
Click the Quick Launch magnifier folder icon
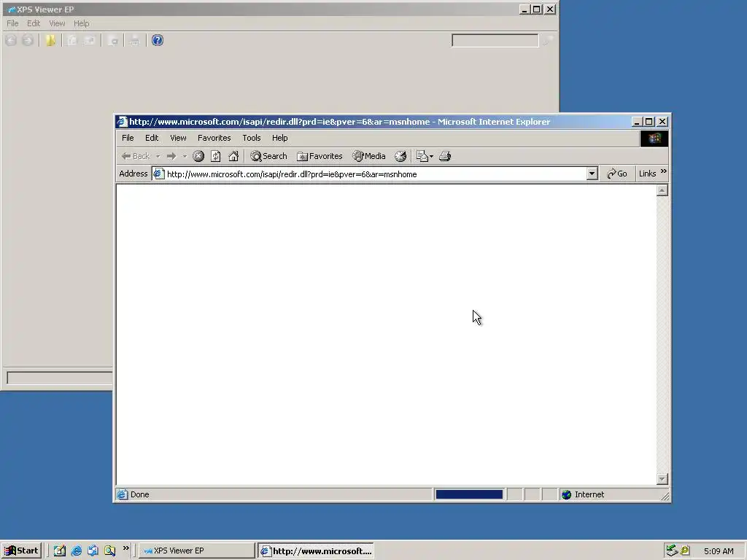[x=109, y=551]
